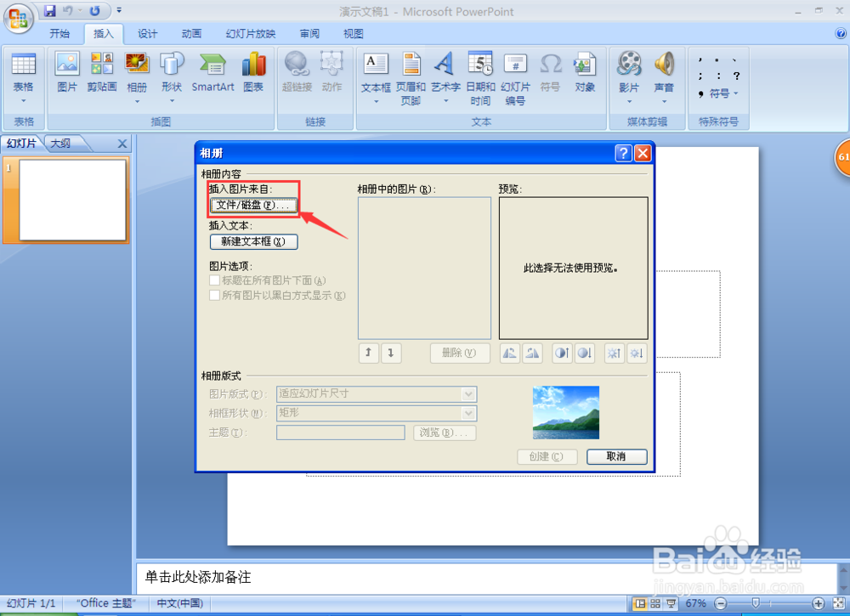Switch to 开始 ribbon tab

pyautogui.click(x=59, y=34)
